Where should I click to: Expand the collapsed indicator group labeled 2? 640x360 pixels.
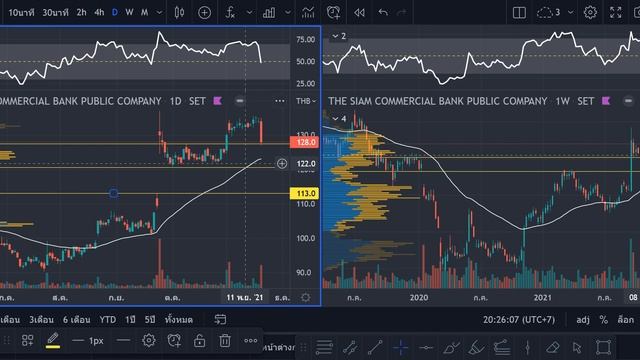[x=339, y=36]
